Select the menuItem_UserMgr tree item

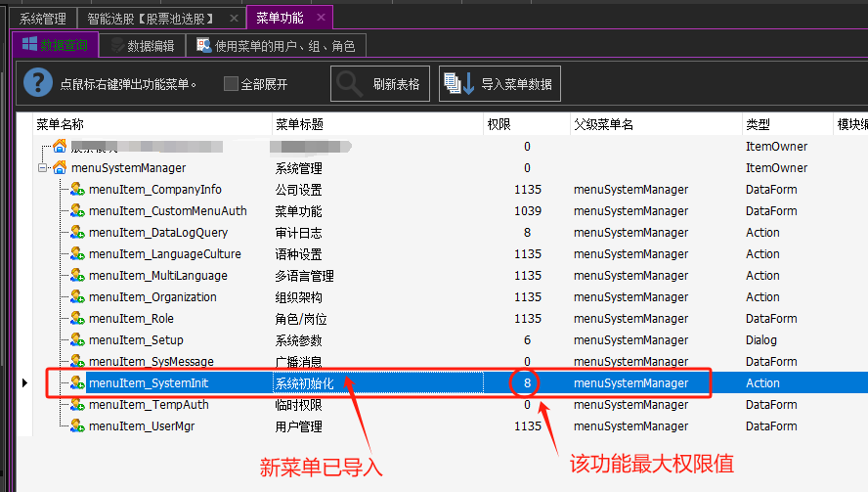pos(142,426)
